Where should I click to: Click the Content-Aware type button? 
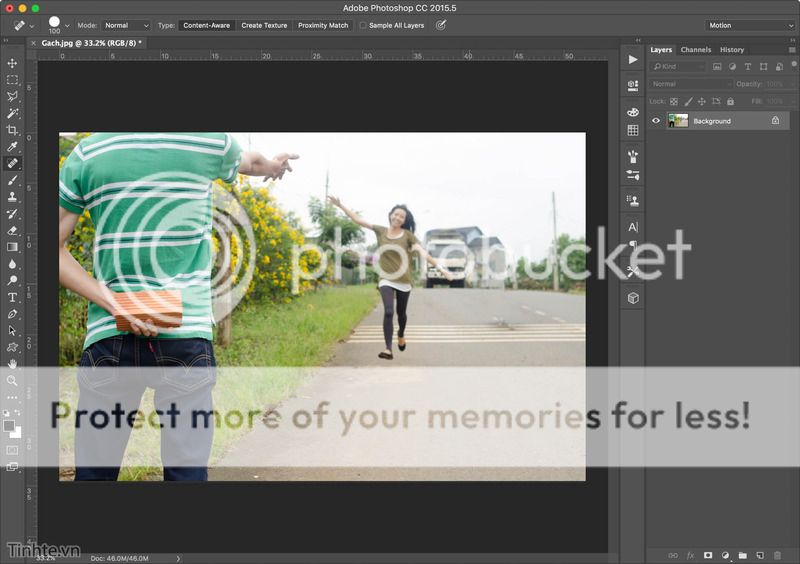pyautogui.click(x=207, y=25)
